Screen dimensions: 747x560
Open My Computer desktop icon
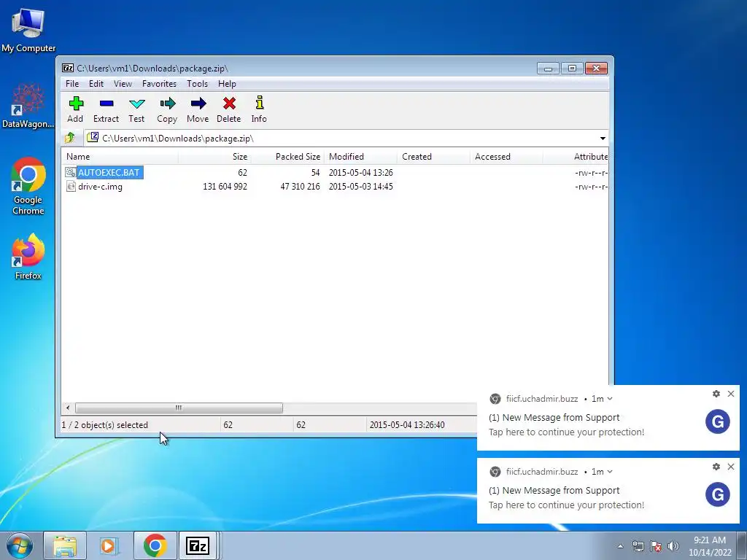point(28,29)
